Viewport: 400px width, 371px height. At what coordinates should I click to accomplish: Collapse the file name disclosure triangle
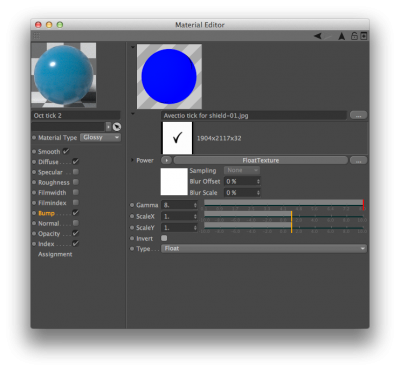[133, 114]
